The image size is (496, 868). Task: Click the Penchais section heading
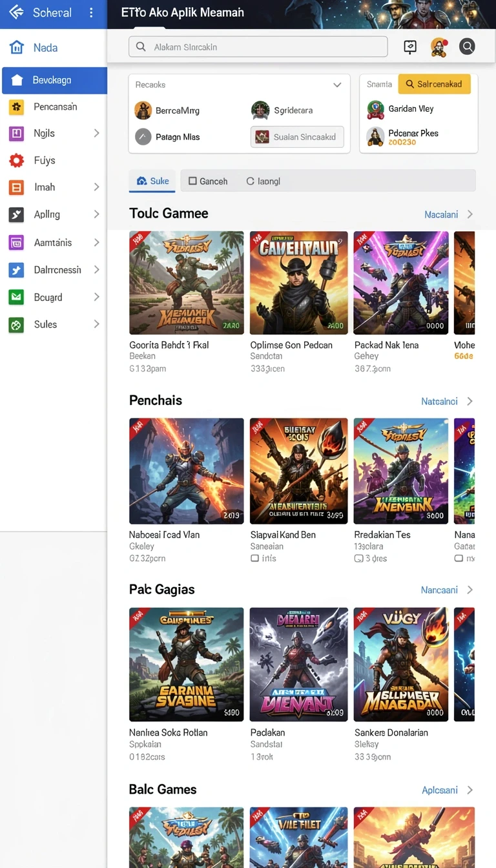[156, 400]
